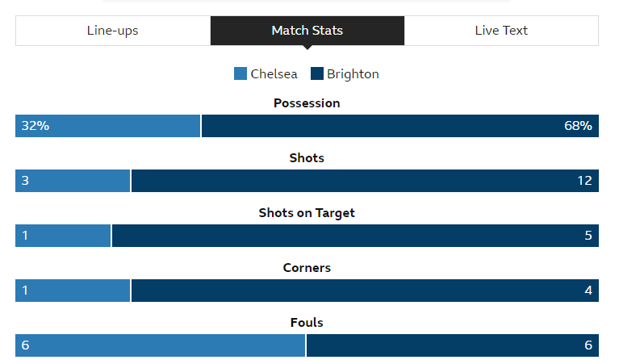619x364 pixels.
Task: Click the Brighton legend label
Action: (x=353, y=74)
